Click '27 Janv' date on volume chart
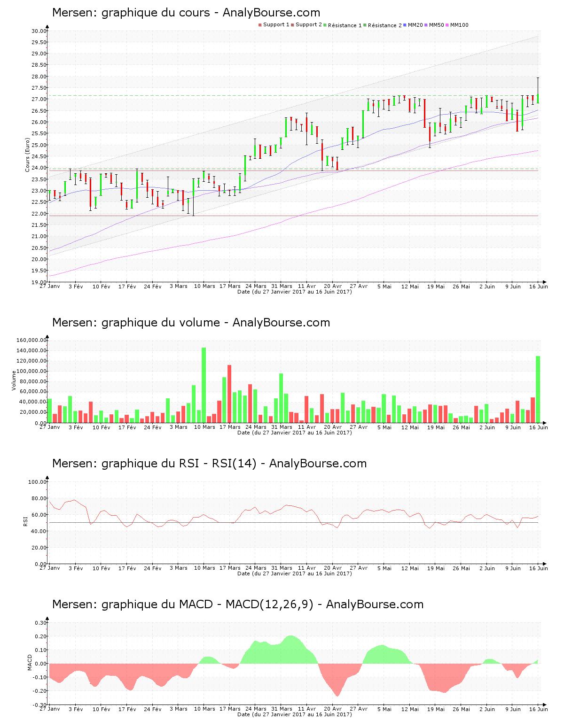Image resolution: width=564 pixels, height=728 pixels. click(50, 427)
